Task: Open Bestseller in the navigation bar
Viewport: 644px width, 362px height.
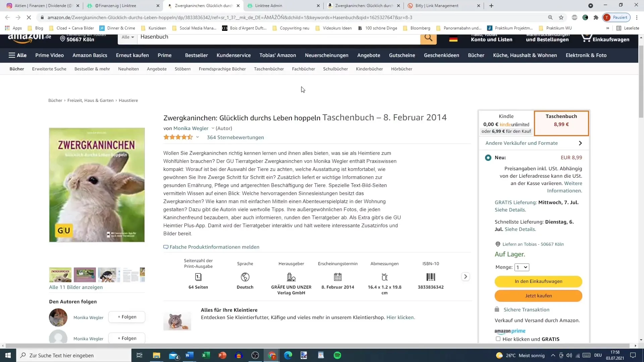Action: click(x=197, y=55)
